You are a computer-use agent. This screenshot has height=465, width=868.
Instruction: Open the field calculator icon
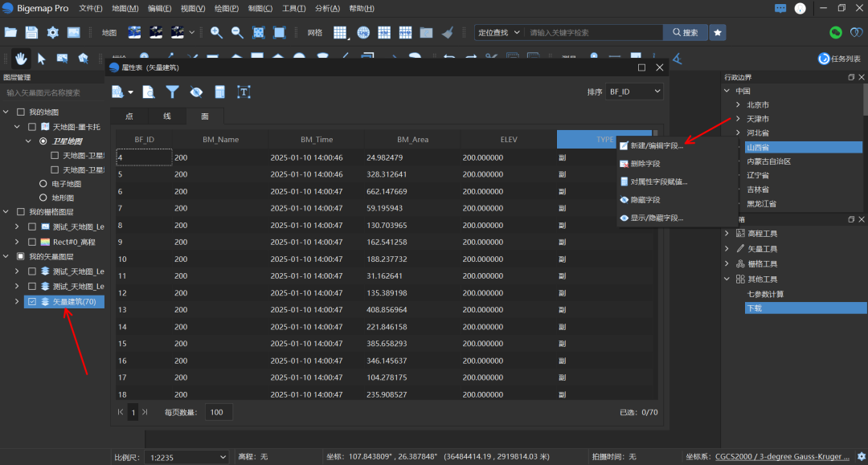coord(219,92)
